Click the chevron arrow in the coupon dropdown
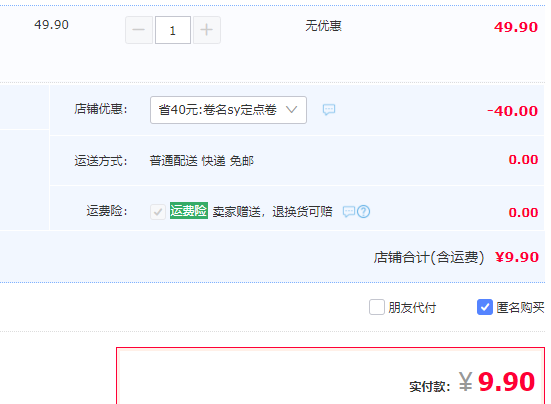This screenshot has height=404, width=551. coord(291,110)
